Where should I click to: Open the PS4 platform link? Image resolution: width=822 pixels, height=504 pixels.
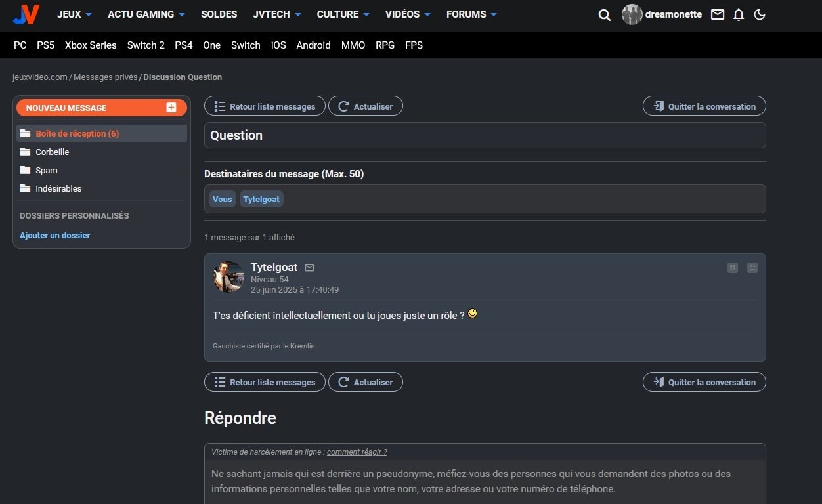pos(184,45)
